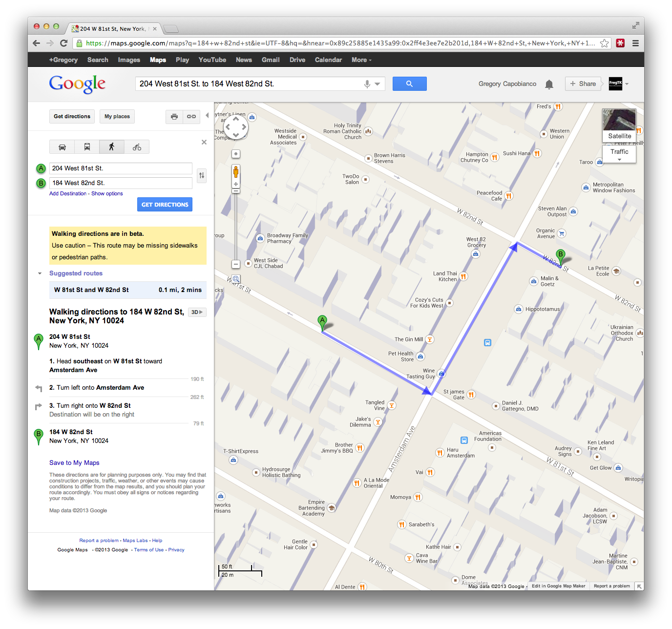Click the Google logo

(77, 84)
